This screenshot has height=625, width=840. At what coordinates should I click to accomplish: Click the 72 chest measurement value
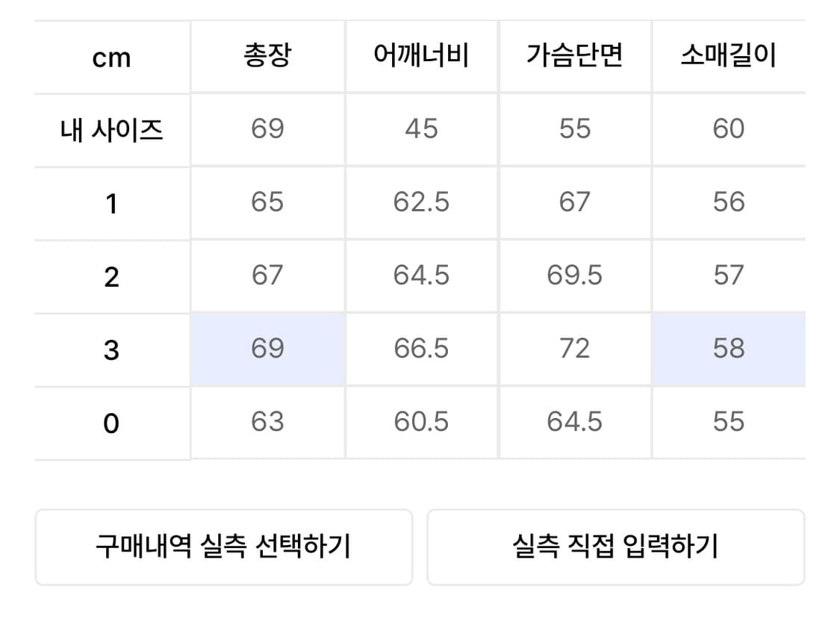pyautogui.click(x=575, y=348)
